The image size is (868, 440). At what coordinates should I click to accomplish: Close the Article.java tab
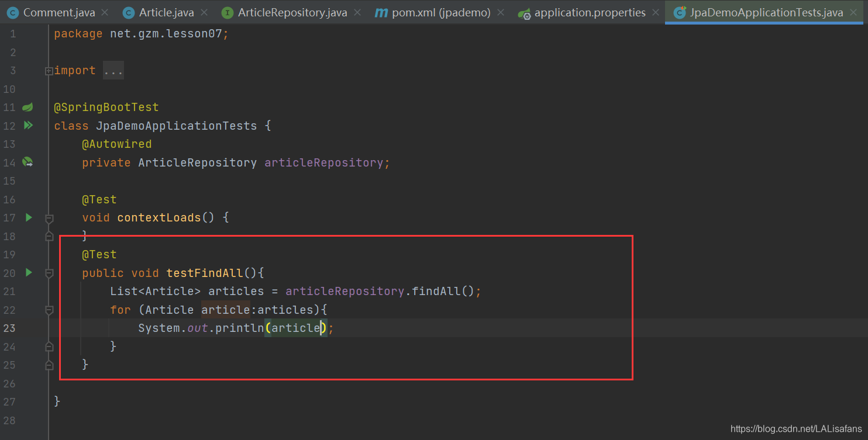click(x=204, y=12)
